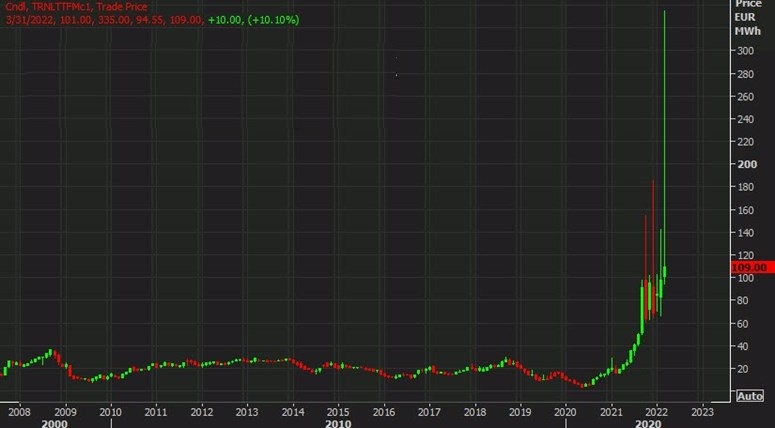Image resolution: width=775 pixels, height=428 pixels.
Task: Click the 140 price axis tick
Action: pyautogui.click(x=745, y=232)
